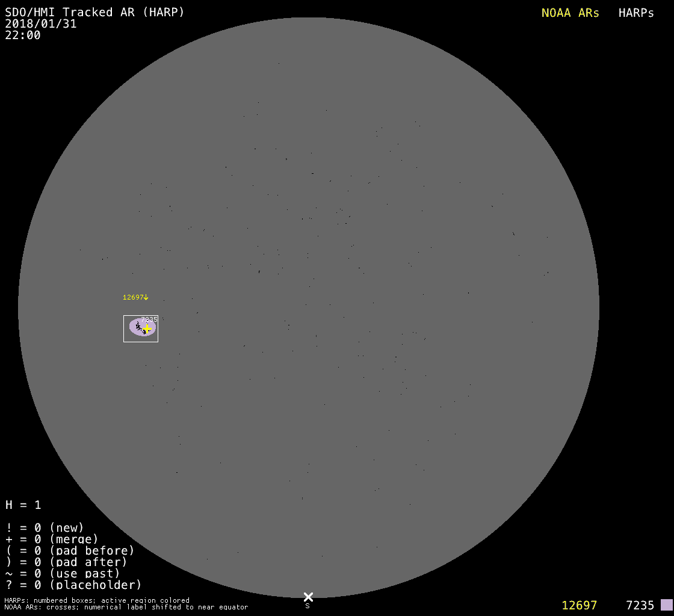The height and width of the screenshot is (616, 674).
Task: Click the 2018/01/31 date text
Action: pyautogui.click(x=41, y=23)
